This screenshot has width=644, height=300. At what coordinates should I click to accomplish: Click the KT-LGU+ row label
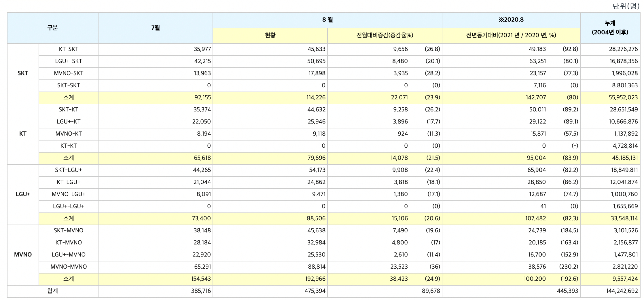coord(69,182)
